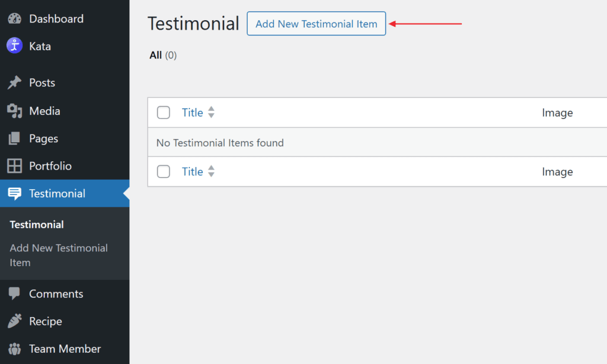Open Portfolio via its grid icon
Image resolution: width=607 pixels, height=364 pixels.
(14, 166)
